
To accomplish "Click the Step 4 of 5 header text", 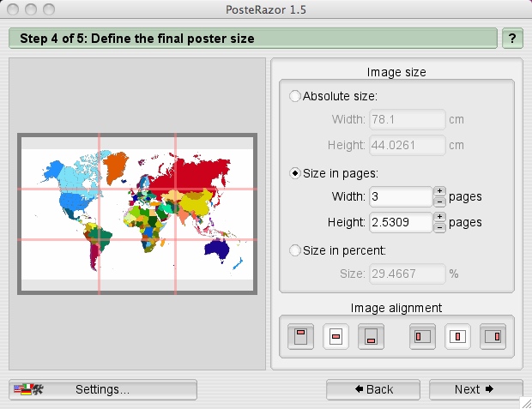I will tap(137, 39).
